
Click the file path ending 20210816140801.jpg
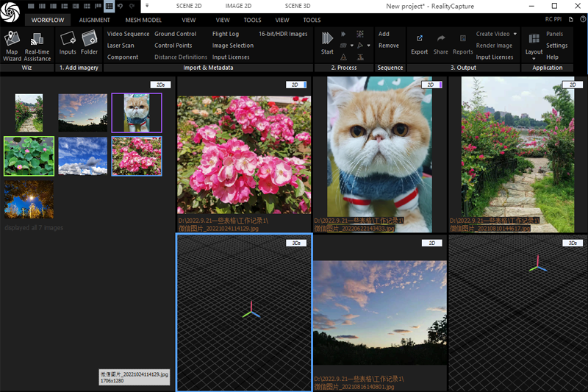[x=359, y=382]
